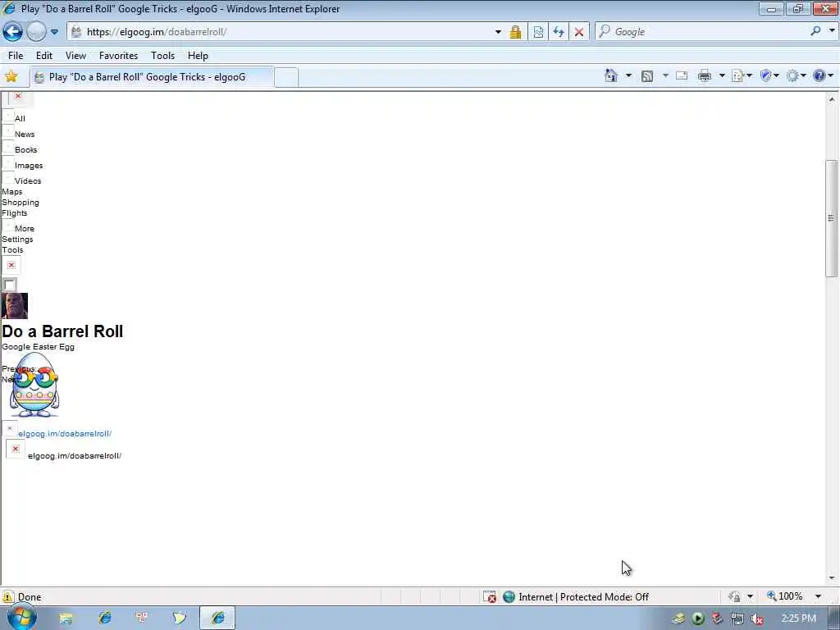This screenshot has width=840, height=630.
Task: Click the scrollbar down arrow
Action: tap(832, 578)
